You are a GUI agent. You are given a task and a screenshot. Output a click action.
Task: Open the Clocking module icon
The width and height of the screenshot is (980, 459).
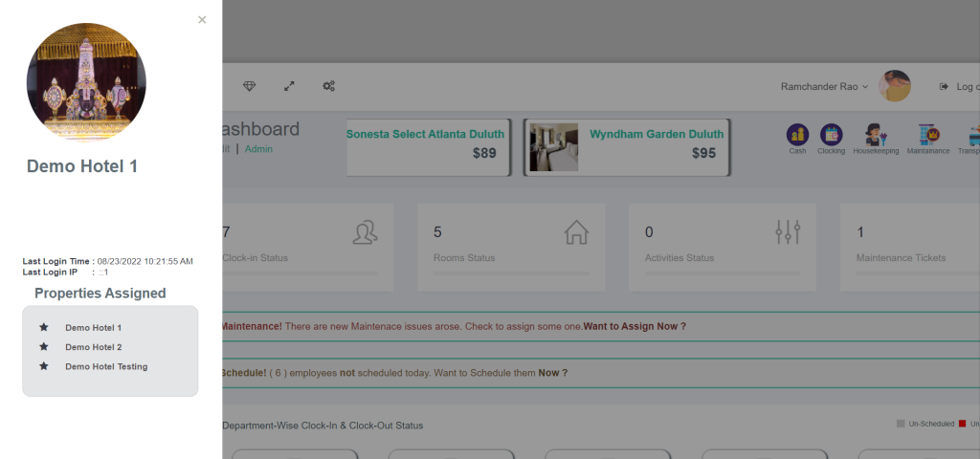click(831, 136)
